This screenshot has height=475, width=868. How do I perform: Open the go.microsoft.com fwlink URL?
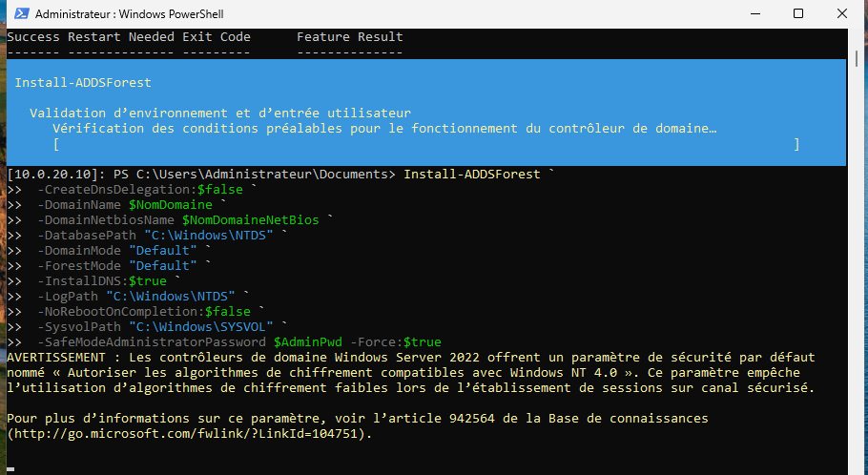pyautogui.click(x=185, y=433)
